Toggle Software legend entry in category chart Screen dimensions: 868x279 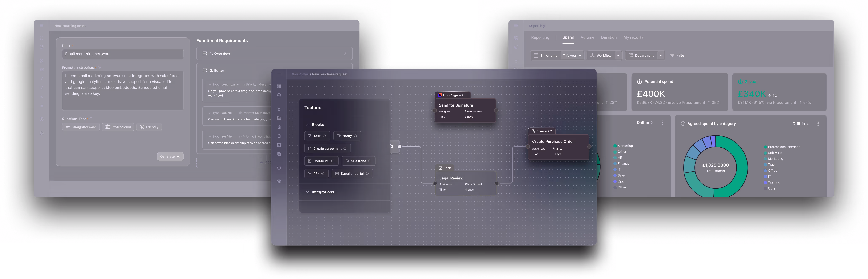(773, 153)
